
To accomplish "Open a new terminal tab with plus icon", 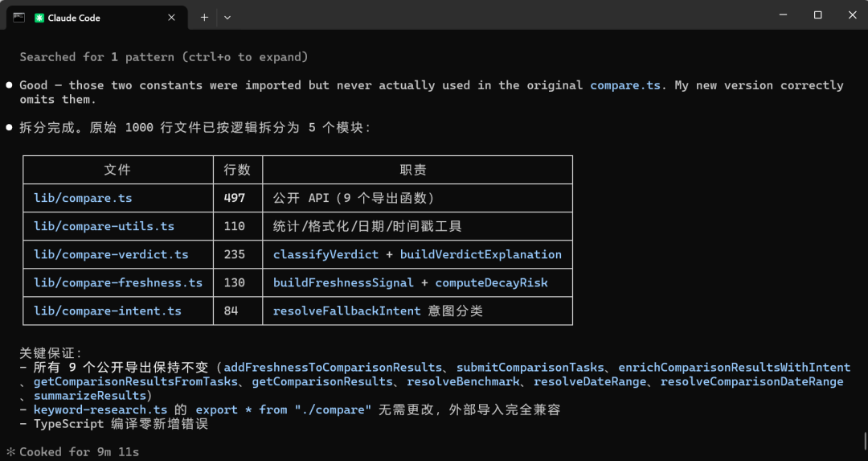I will 204,17.
